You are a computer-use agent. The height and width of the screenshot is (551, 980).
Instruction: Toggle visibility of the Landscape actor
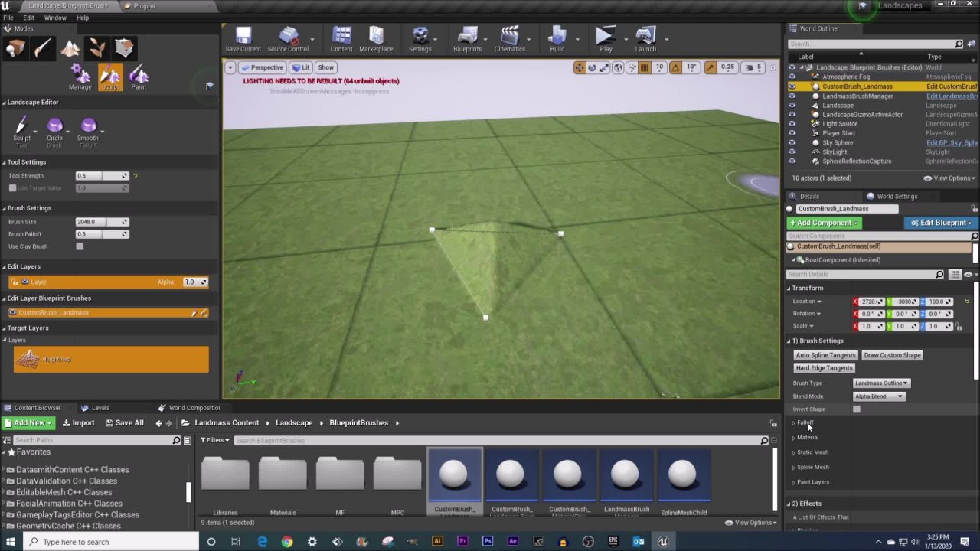click(x=792, y=105)
